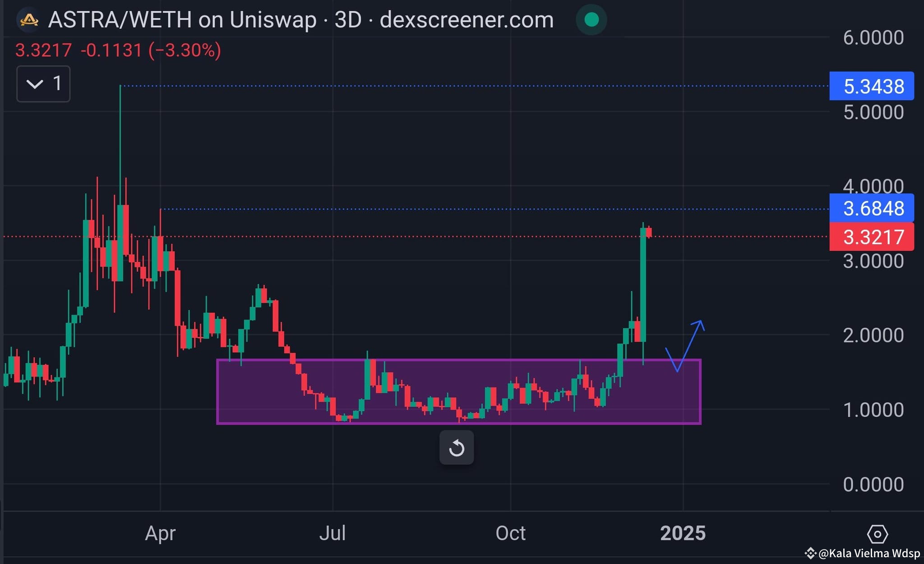The width and height of the screenshot is (924, 564).
Task: Click the 3.3217 price in header
Action: tap(43, 50)
